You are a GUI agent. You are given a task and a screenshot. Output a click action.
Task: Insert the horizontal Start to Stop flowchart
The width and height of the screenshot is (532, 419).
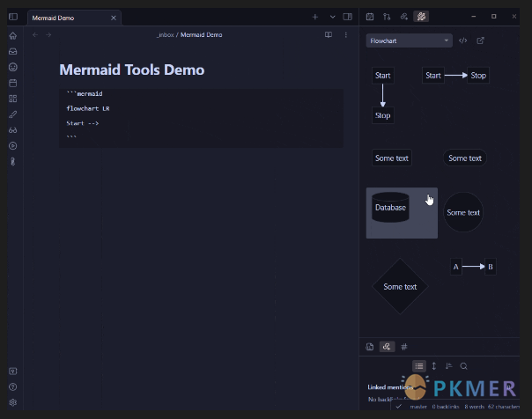(x=455, y=75)
